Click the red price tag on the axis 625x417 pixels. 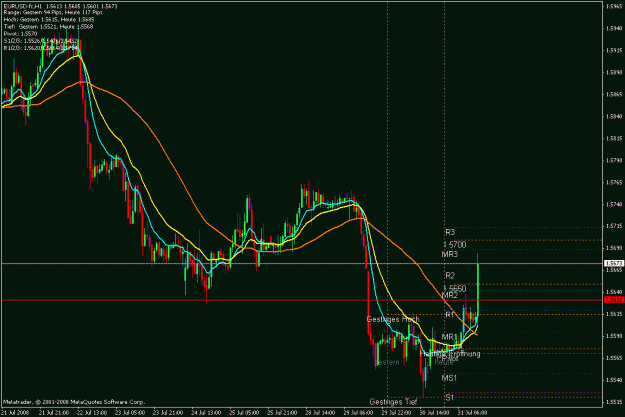pos(614,300)
